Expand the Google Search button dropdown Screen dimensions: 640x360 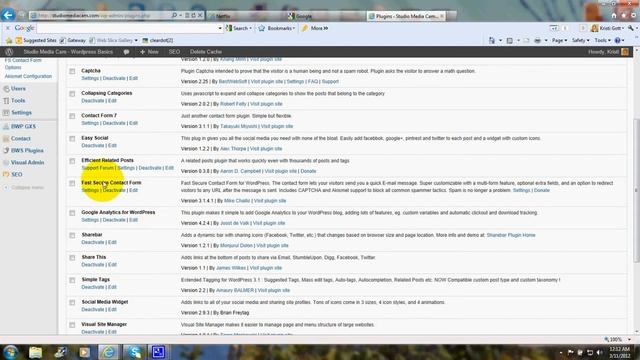(250, 28)
